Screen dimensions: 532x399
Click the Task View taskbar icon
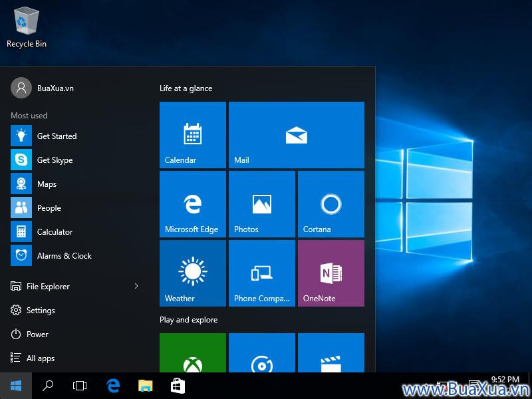click(x=80, y=386)
